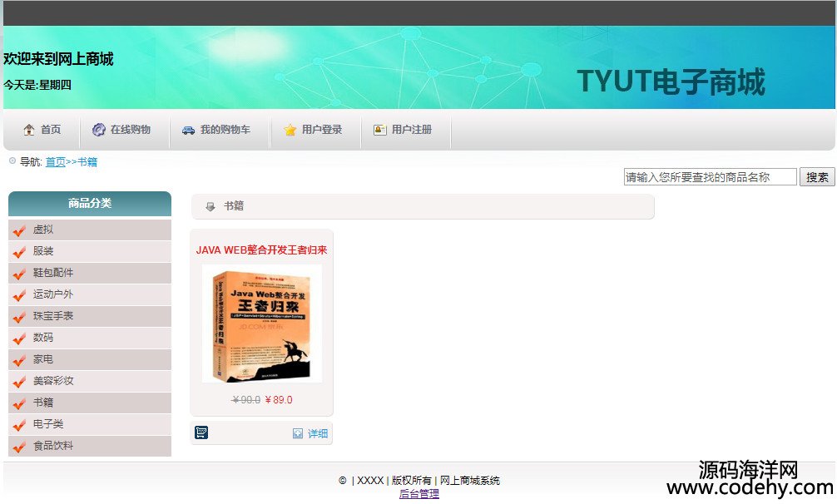837x504 pixels.
Task: Select the 珠宝手表 category
Action: (53, 316)
